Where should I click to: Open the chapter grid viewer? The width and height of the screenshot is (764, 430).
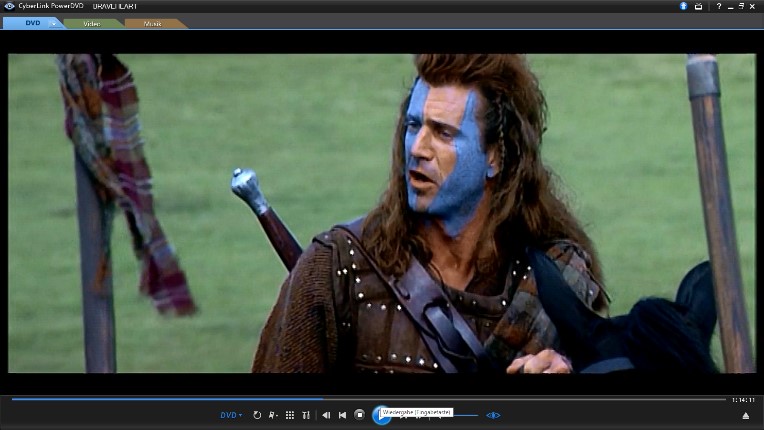[290, 415]
